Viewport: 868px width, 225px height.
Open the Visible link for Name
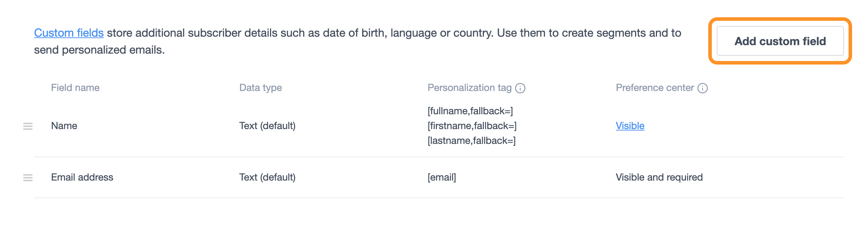tap(630, 126)
